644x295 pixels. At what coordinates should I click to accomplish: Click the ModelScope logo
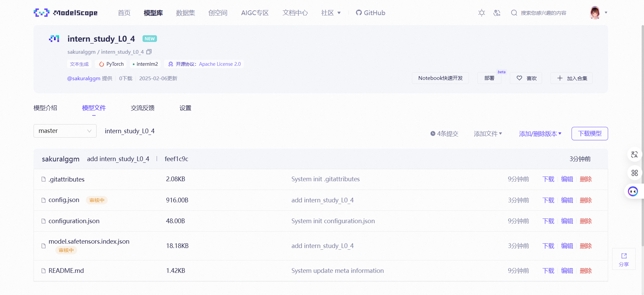point(66,13)
